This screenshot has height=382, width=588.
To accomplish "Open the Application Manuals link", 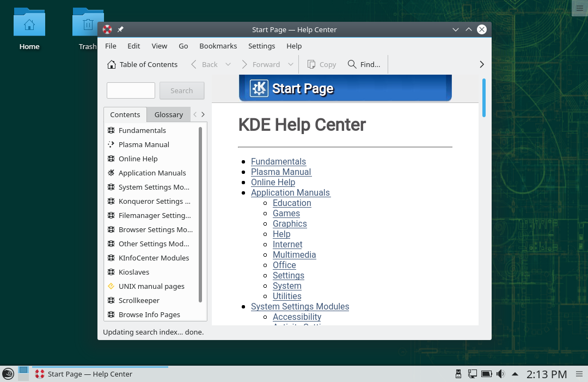I will click(291, 192).
